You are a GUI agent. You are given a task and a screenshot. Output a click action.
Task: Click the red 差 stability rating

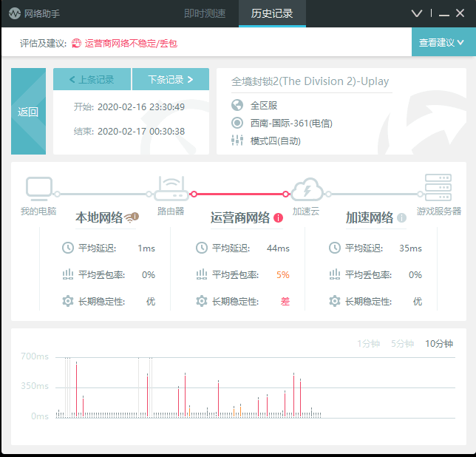(285, 302)
